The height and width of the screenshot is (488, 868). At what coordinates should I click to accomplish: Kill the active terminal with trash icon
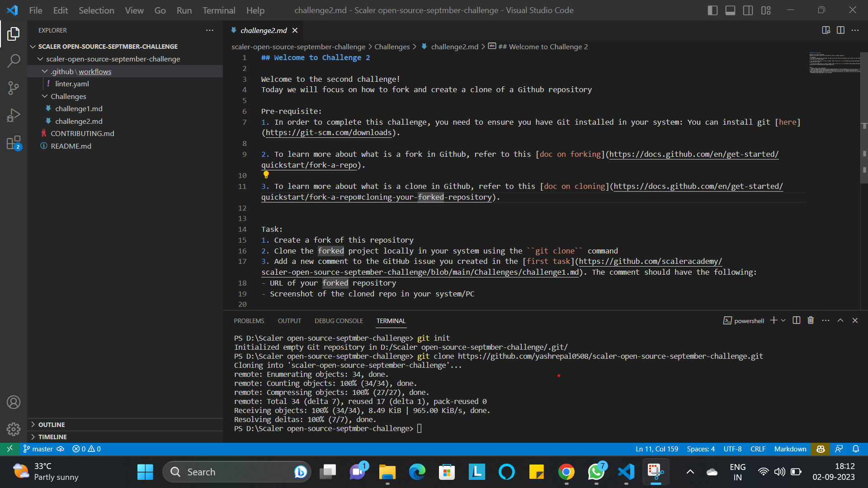coord(810,320)
